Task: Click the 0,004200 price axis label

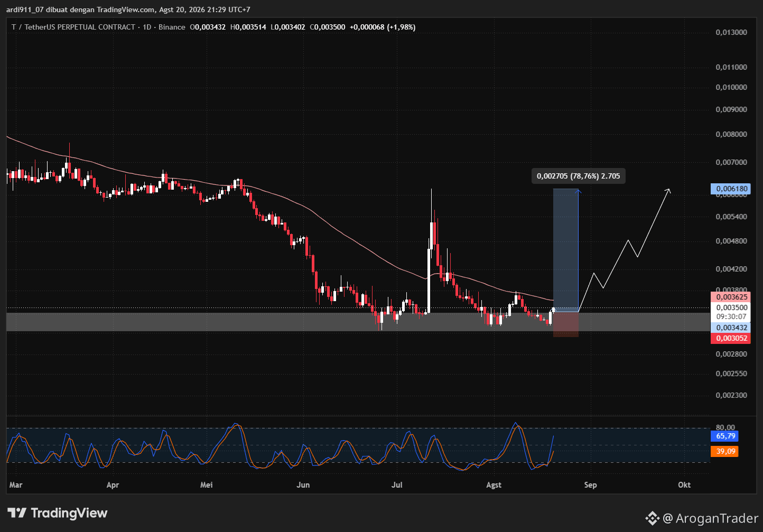Action: [x=731, y=269]
